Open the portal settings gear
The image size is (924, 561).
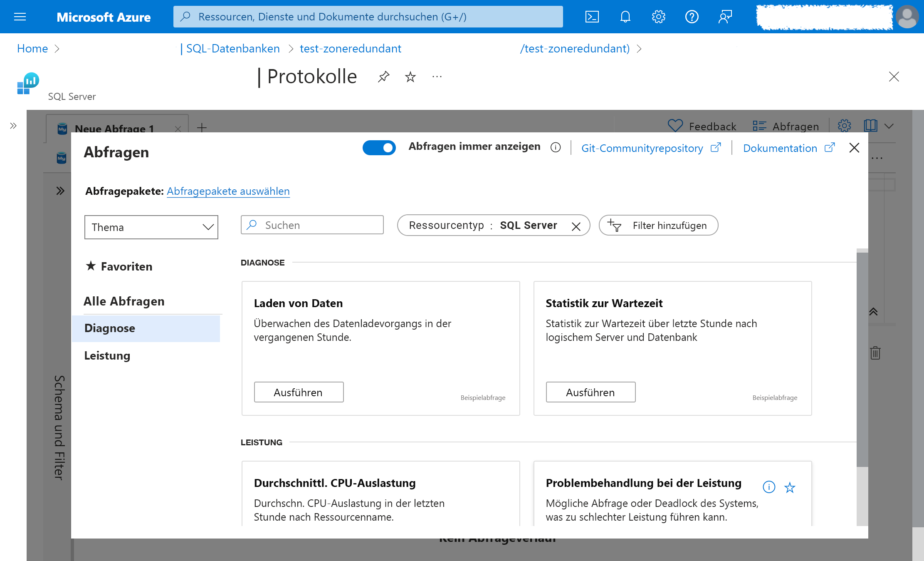[658, 17]
